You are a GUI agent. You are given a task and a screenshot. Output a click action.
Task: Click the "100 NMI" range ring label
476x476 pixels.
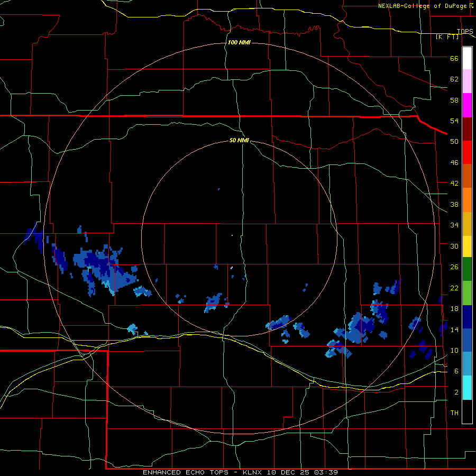click(x=239, y=42)
